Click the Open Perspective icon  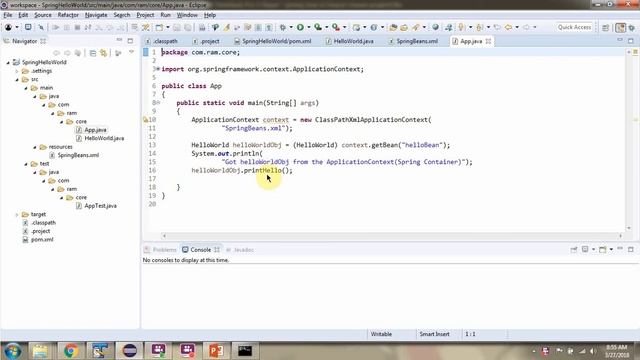(606, 27)
